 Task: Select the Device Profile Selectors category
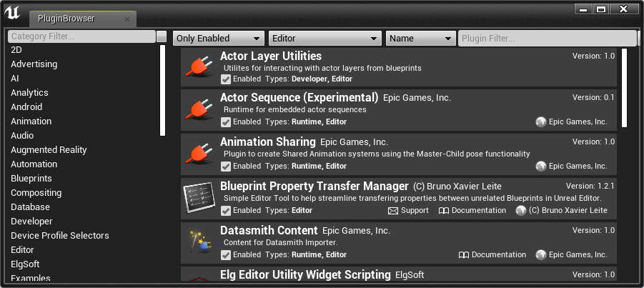pyautogui.click(x=60, y=235)
